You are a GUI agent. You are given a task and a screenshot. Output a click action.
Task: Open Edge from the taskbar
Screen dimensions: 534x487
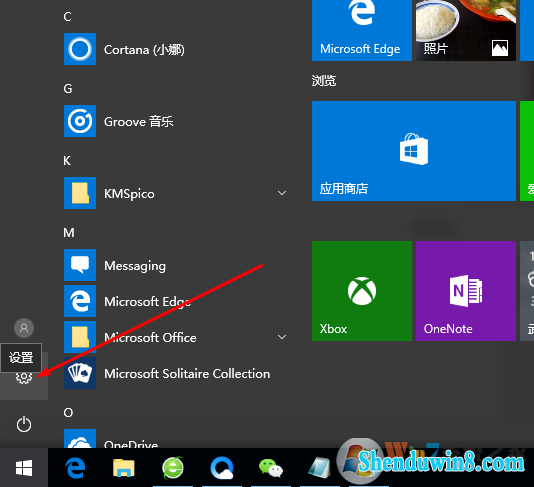click(x=75, y=468)
